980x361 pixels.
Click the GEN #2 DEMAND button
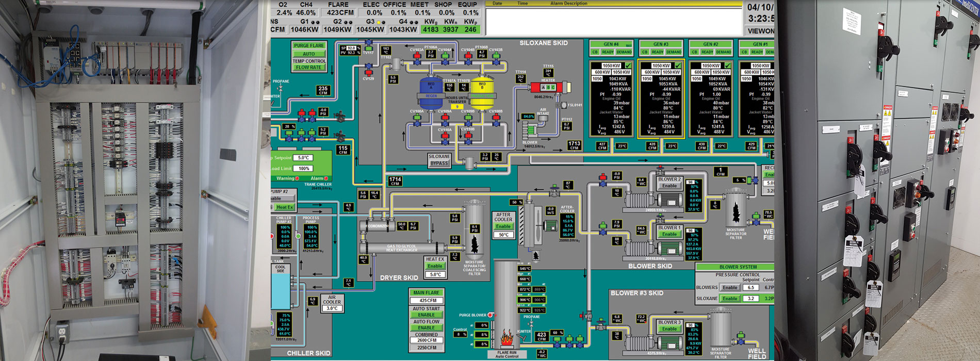click(x=723, y=52)
